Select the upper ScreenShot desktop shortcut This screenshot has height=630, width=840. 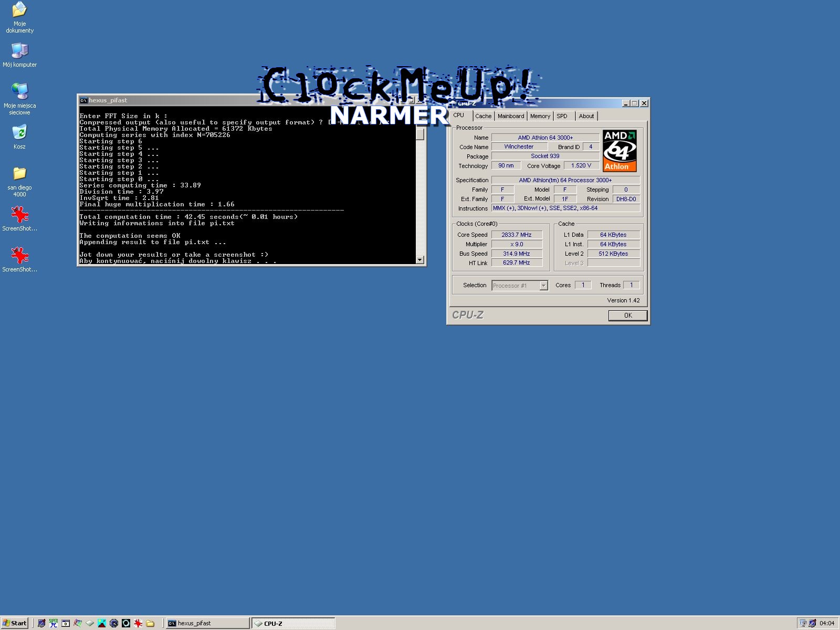click(19, 218)
